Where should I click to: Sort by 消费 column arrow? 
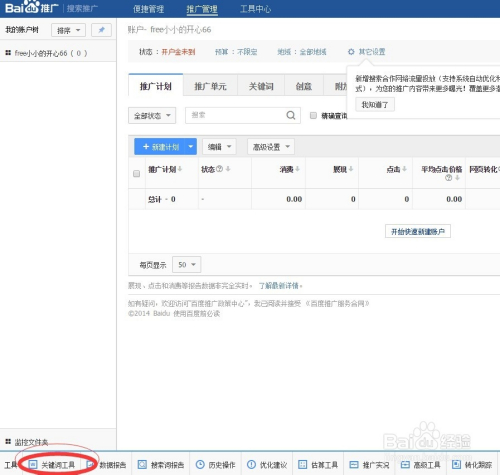click(x=298, y=169)
